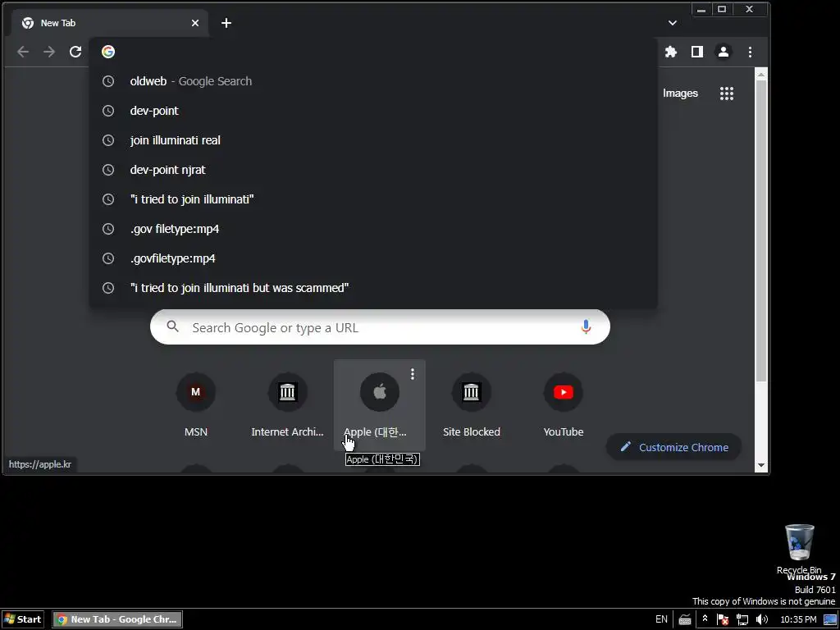Toggle the side panel icon
Image resolution: width=840 pixels, height=630 pixels.
(x=697, y=52)
